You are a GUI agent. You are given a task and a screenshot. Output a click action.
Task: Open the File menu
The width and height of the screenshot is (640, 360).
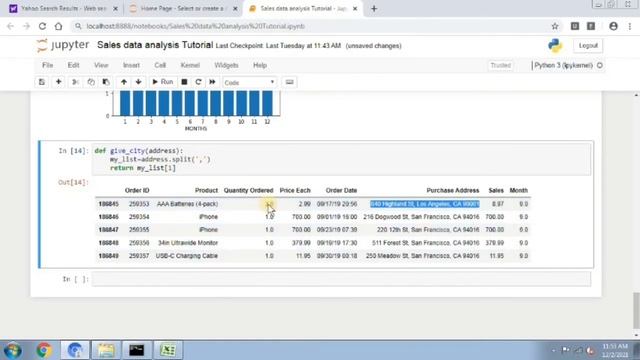pos(47,65)
